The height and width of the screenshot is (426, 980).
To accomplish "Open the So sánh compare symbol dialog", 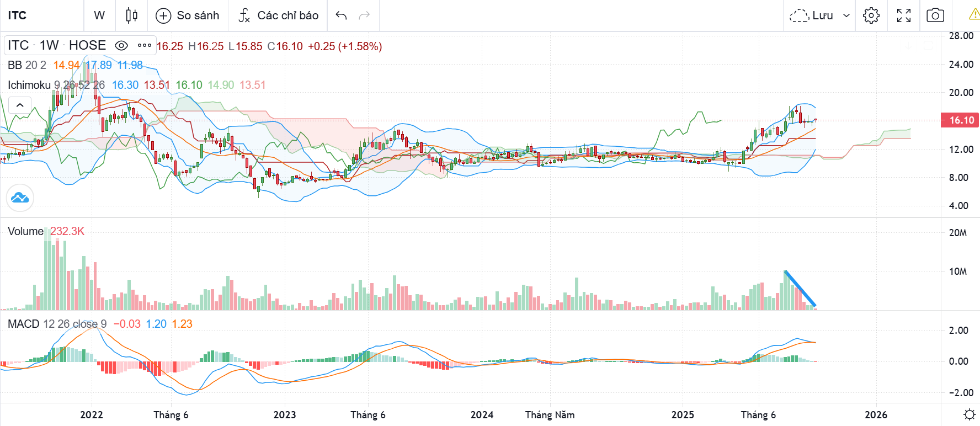I will pyautogui.click(x=188, y=15).
